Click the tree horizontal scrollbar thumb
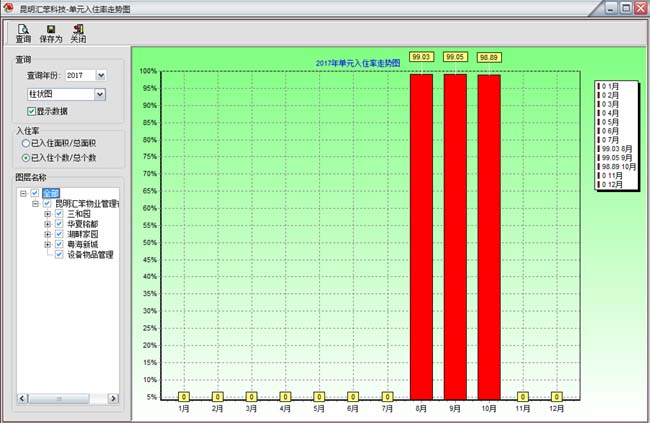650x423 pixels. [x=59, y=399]
